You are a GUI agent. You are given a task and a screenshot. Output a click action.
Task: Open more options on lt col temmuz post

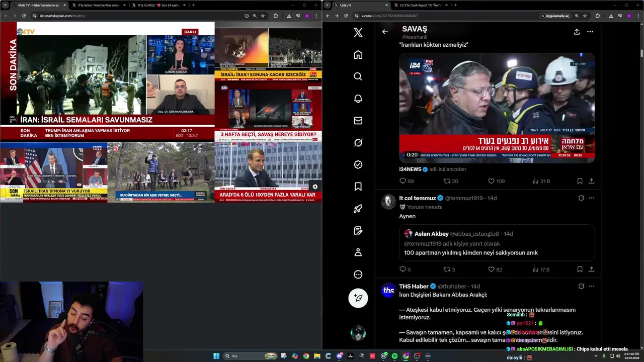tap(591, 198)
